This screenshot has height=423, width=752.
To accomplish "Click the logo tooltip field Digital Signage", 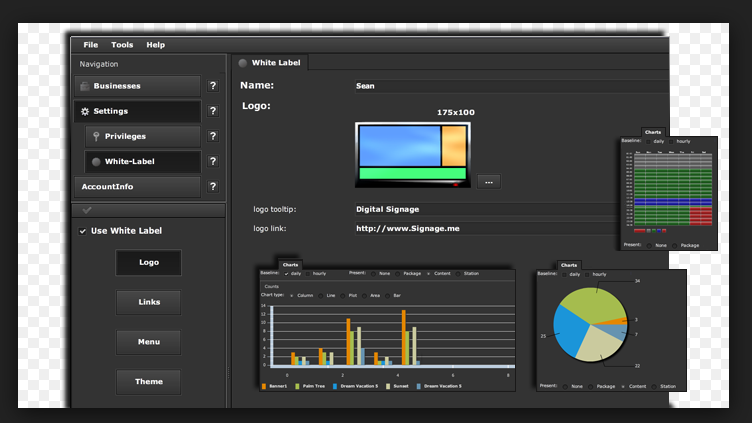I will tap(486, 210).
